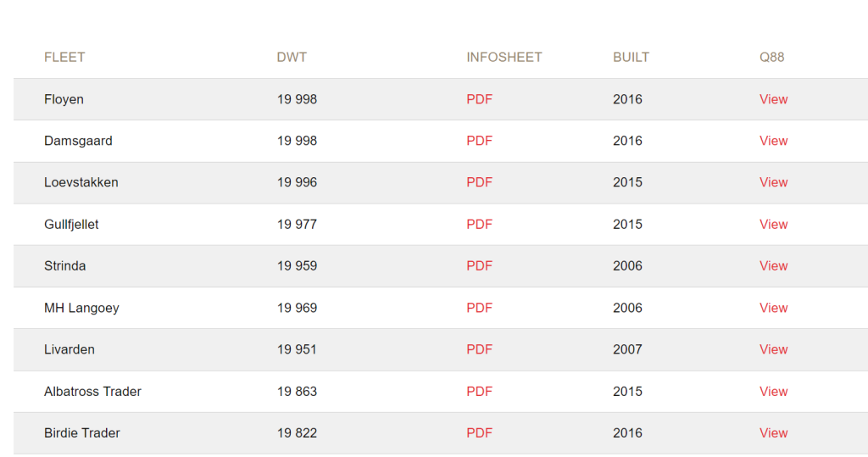The image size is (868, 457).
Task: Open the MH Langoey PDF infosheet
Action: coord(479,308)
